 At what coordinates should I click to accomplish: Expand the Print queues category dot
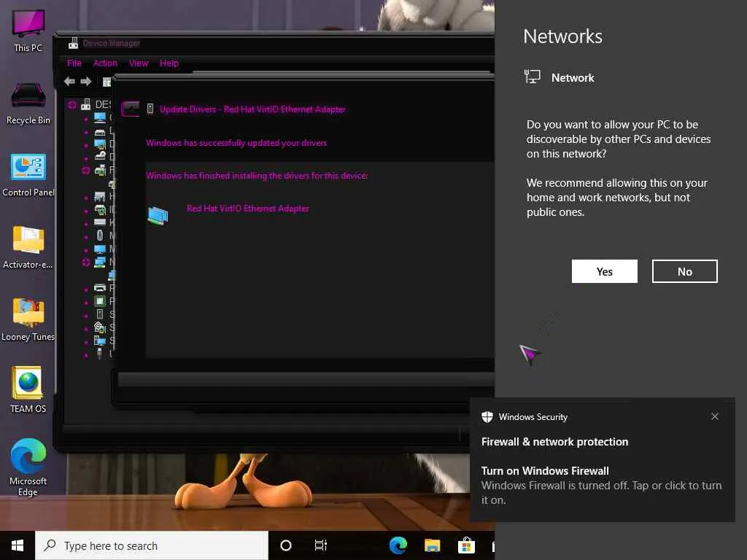pyautogui.click(x=86, y=289)
